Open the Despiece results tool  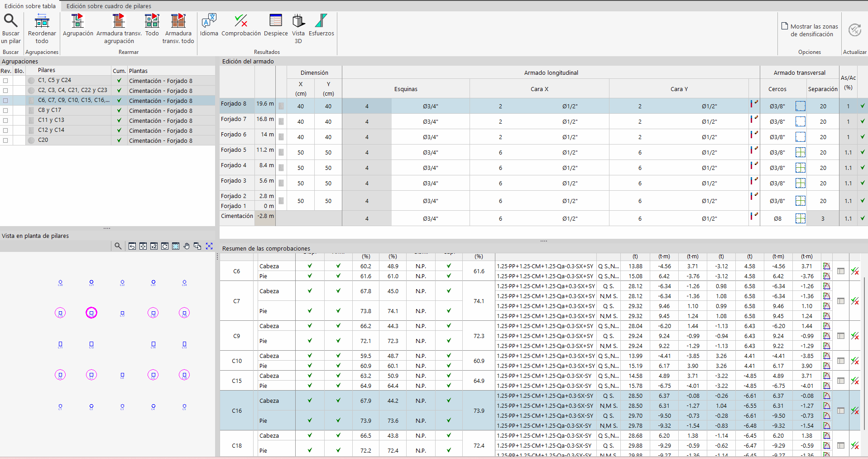[276, 21]
